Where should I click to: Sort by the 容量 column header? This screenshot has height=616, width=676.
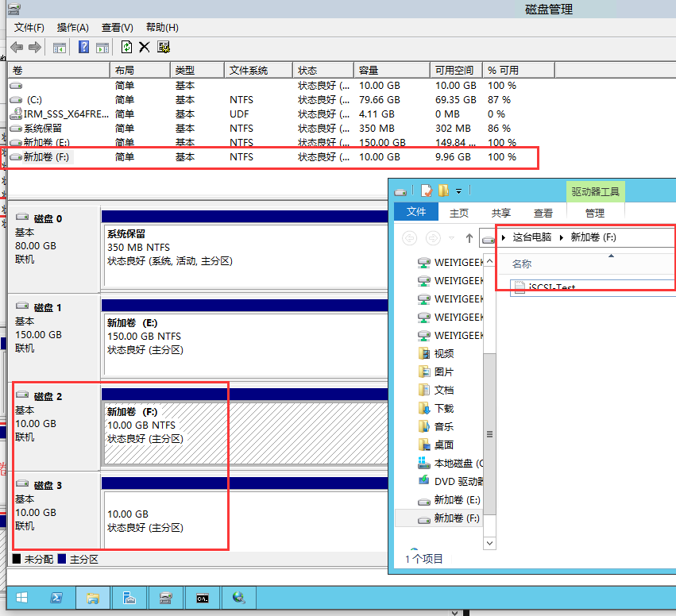(x=392, y=70)
